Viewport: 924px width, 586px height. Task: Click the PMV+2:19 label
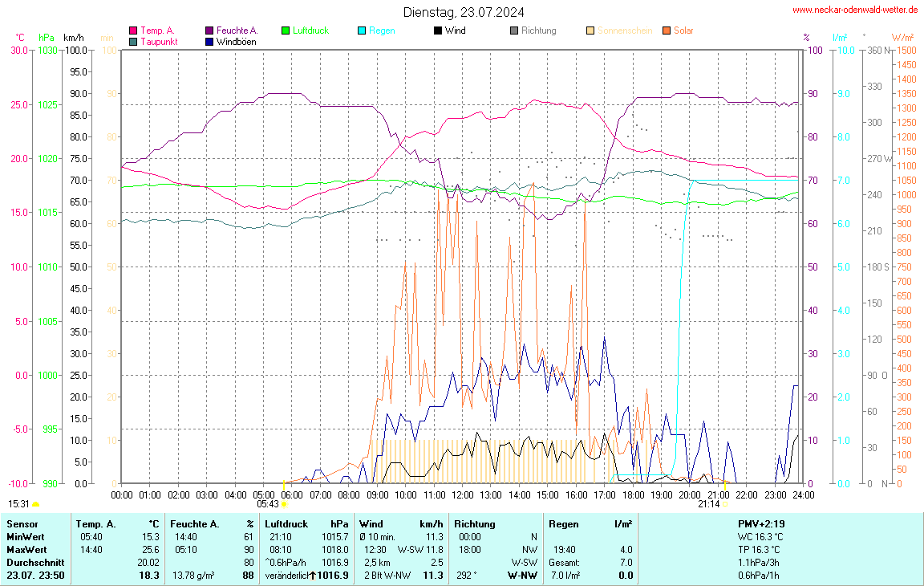pyautogui.click(x=761, y=523)
